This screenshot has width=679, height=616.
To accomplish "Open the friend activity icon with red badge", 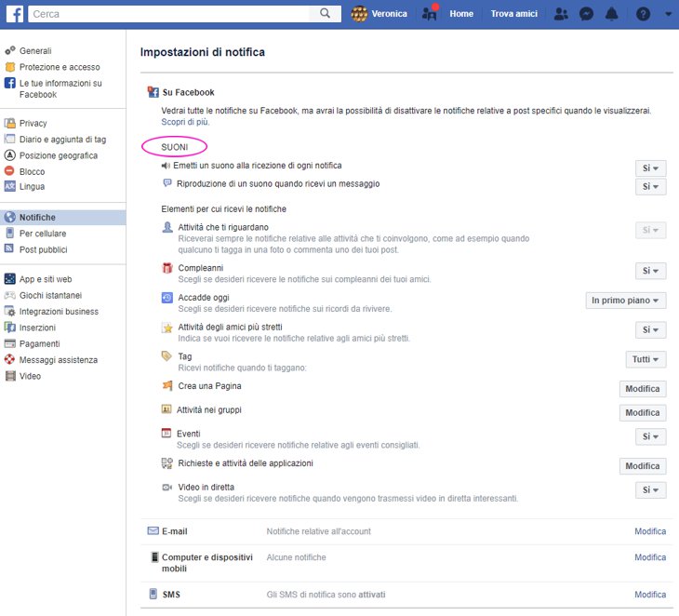I will click(430, 13).
